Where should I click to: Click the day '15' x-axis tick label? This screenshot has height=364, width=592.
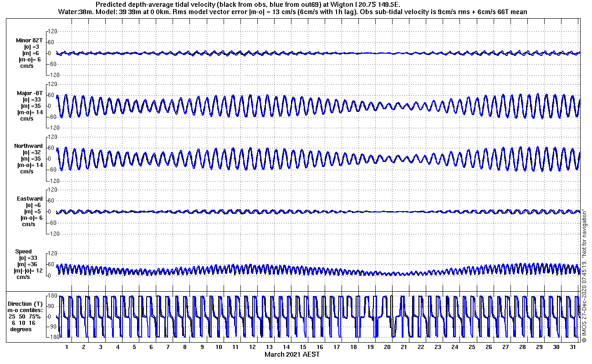point(303,347)
